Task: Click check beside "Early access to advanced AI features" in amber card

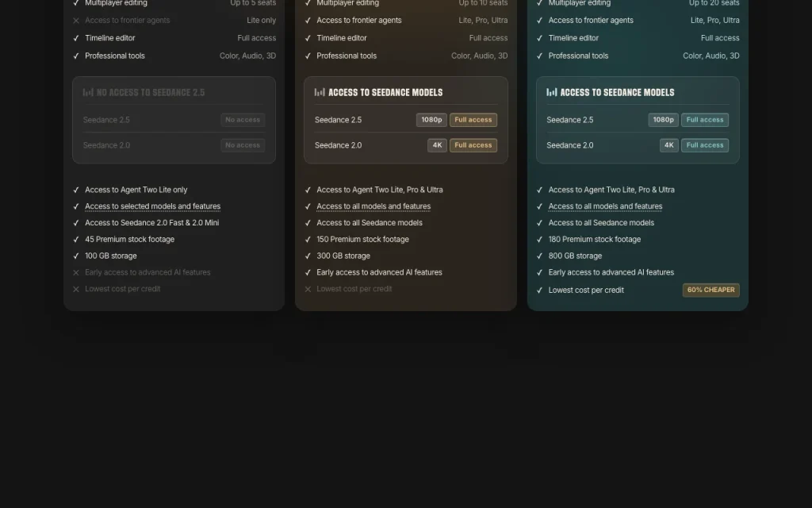Action: (x=308, y=273)
